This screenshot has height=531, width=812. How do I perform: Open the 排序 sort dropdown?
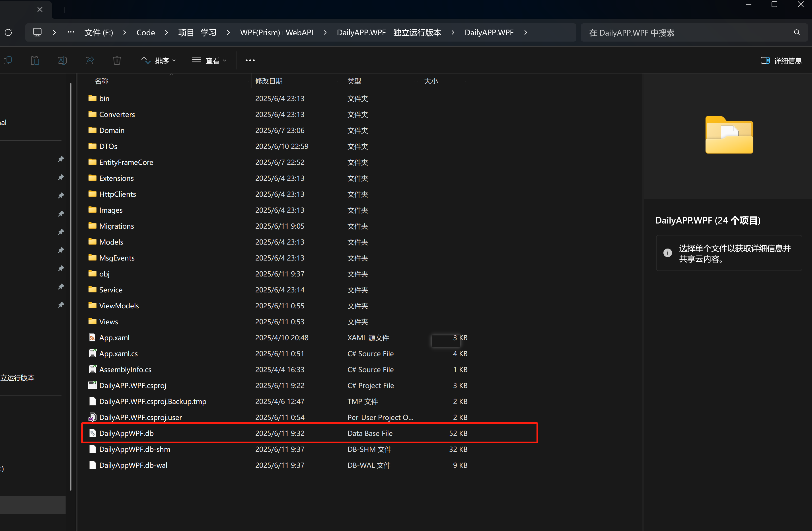pyautogui.click(x=159, y=60)
